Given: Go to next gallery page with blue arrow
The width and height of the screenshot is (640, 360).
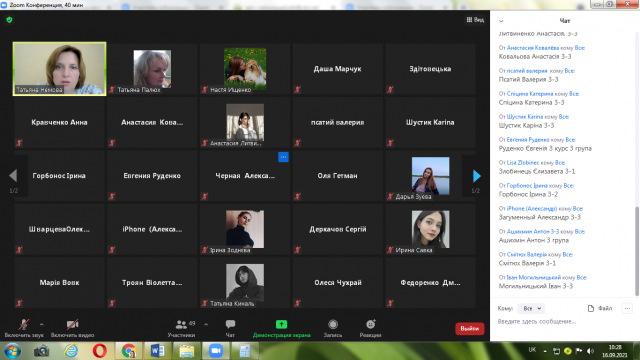Looking at the screenshot, I should pyautogui.click(x=476, y=176).
